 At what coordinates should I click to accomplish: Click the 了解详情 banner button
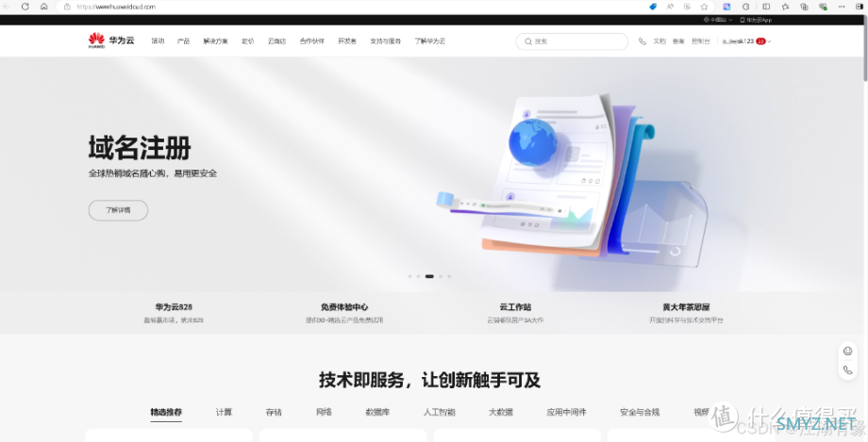pos(119,210)
